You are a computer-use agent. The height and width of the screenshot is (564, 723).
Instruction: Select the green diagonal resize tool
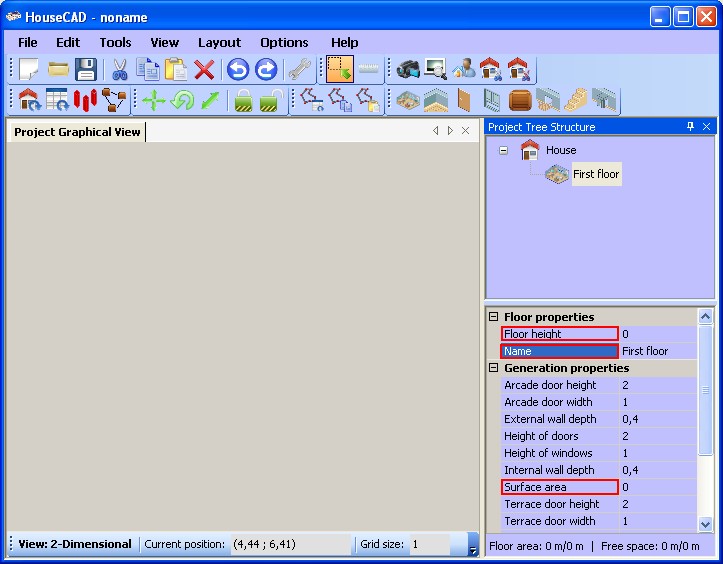click(x=210, y=100)
